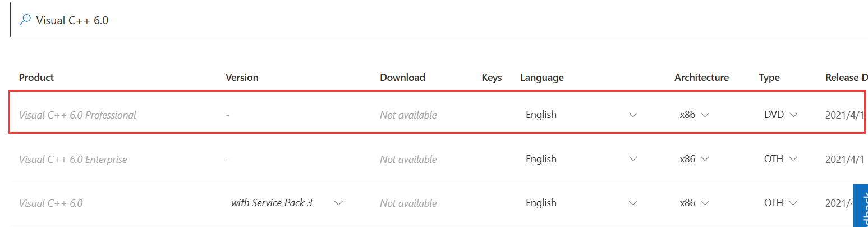Open OTH type dropdown in Enterprise row
Image resolution: width=868 pixels, height=227 pixels.
point(780,159)
